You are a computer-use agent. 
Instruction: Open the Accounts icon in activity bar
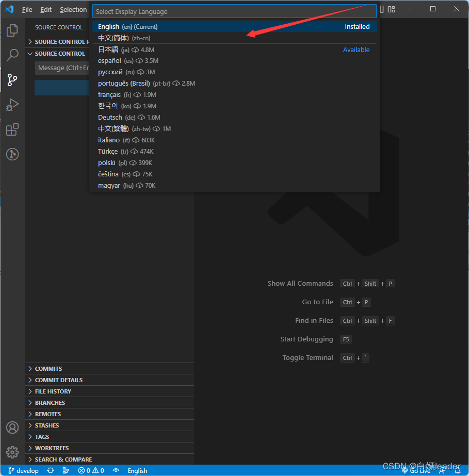coord(12,428)
